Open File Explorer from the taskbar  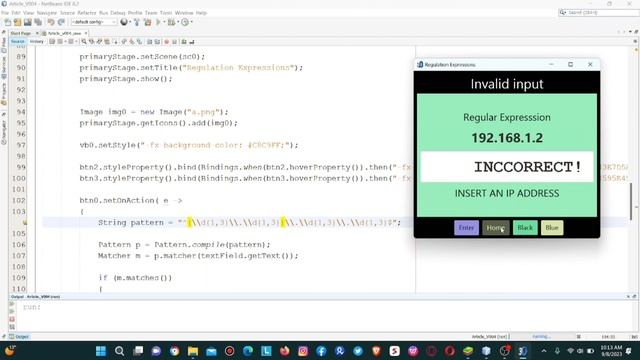193,351
